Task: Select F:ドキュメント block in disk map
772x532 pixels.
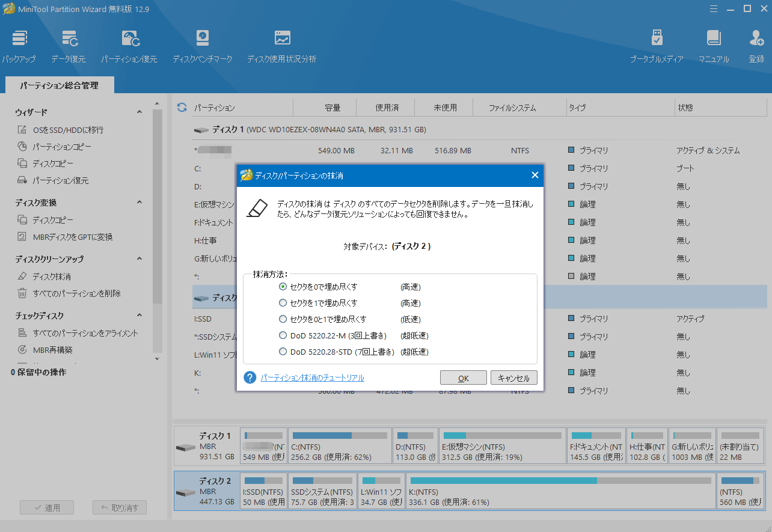Action: (596, 446)
